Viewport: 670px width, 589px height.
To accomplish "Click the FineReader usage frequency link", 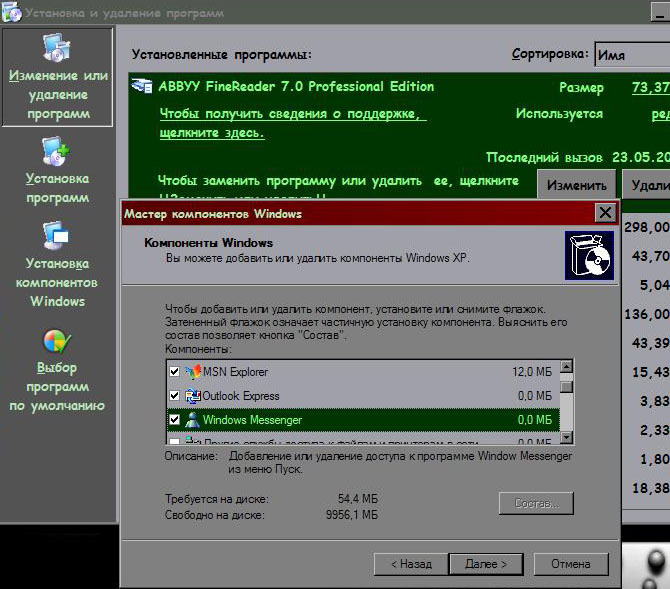I will pos(661,114).
